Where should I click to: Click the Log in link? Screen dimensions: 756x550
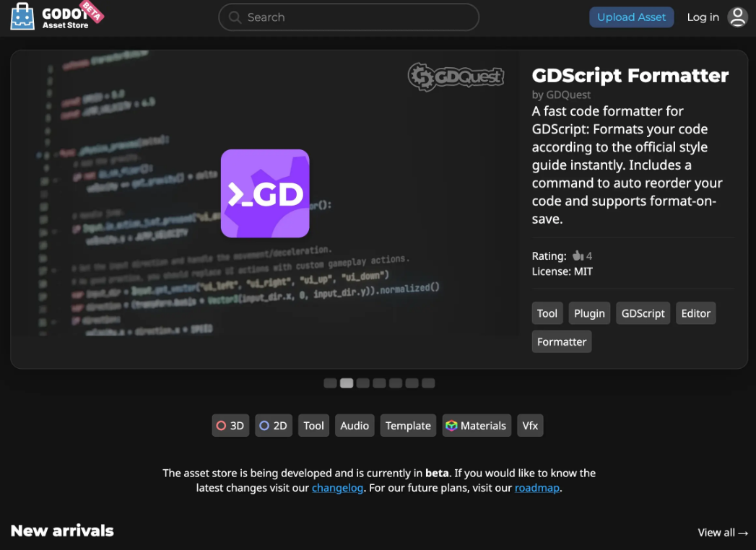(x=703, y=17)
